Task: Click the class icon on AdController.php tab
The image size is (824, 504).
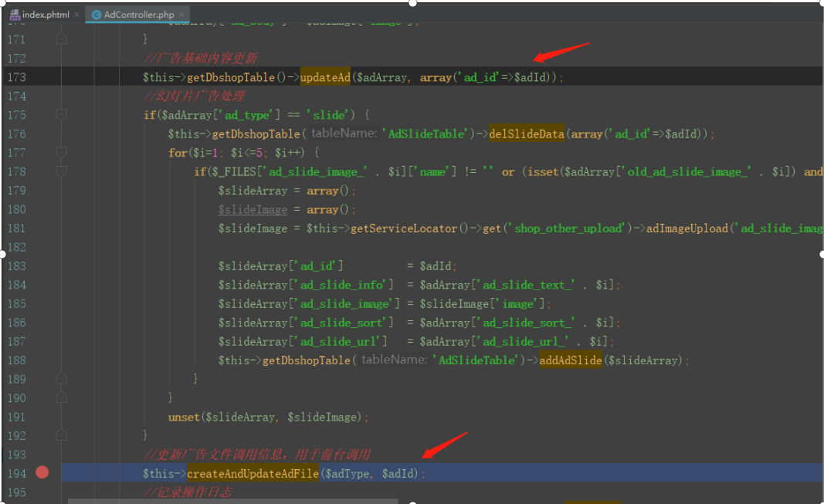Action: tap(97, 15)
